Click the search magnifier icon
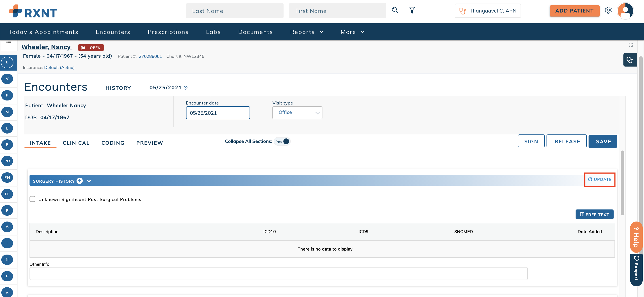Screen dimensions: 644x297 (x=395, y=10)
